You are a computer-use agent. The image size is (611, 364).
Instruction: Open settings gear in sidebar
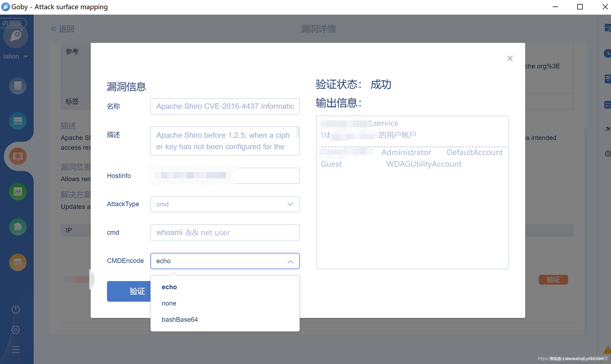pyautogui.click(x=16, y=330)
